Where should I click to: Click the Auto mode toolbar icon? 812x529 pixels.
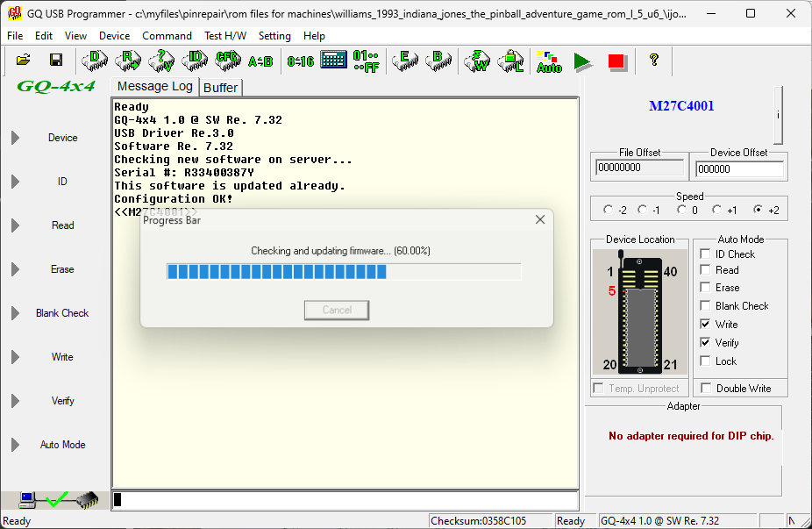[549, 61]
